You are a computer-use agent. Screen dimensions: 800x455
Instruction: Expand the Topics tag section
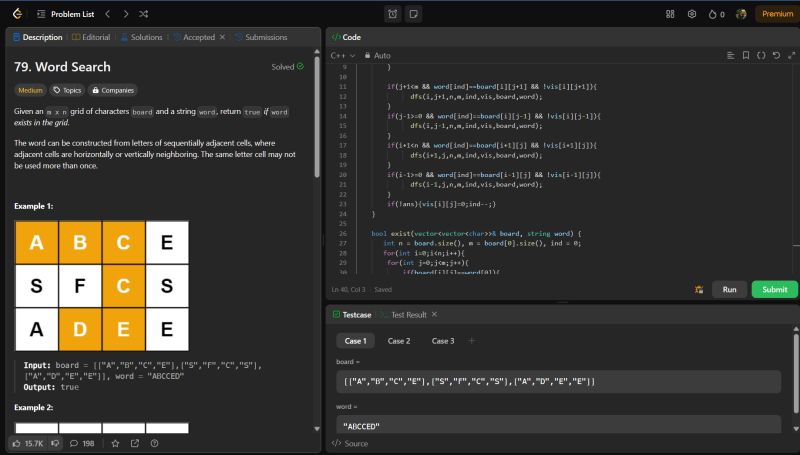pos(68,90)
